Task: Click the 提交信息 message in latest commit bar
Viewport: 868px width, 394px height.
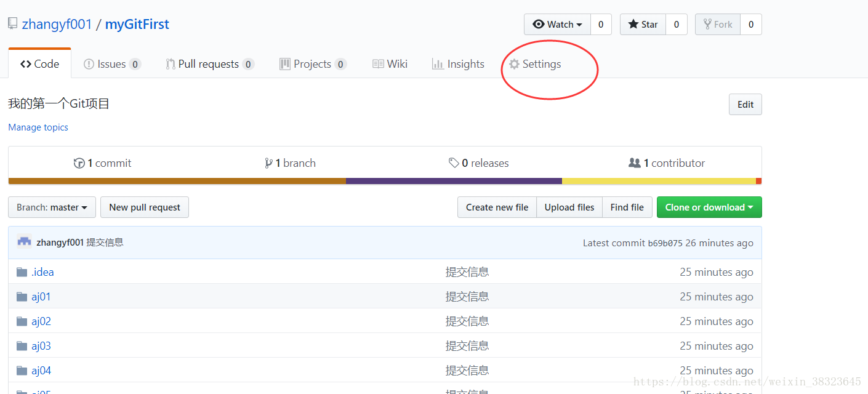Action: 105,243
